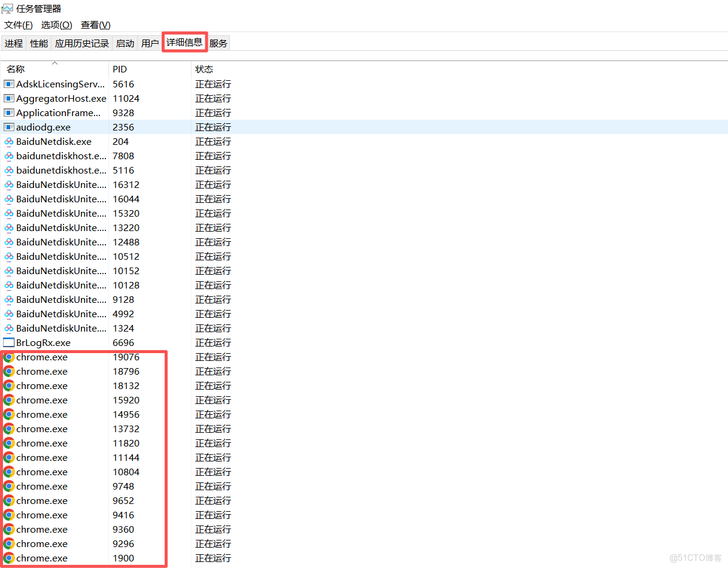Select chrome.exe row with PID 9360
Image resolution: width=728 pixels, height=568 pixels.
(364, 529)
